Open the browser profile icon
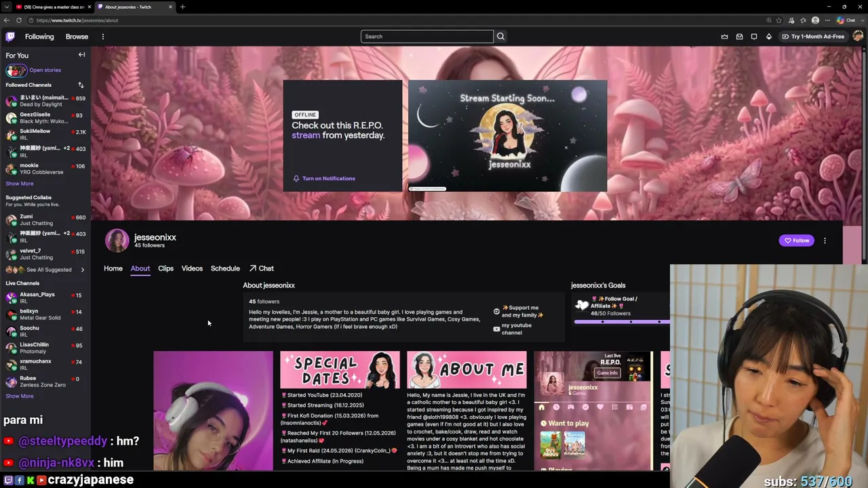868x488 pixels. click(x=815, y=20)
